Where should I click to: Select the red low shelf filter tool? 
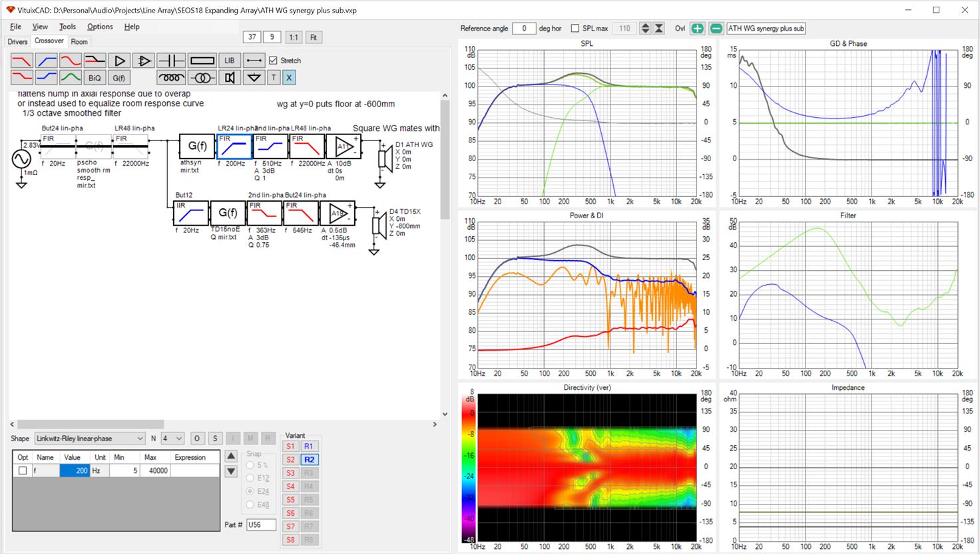pyautogui.click(x=22, y=78)
